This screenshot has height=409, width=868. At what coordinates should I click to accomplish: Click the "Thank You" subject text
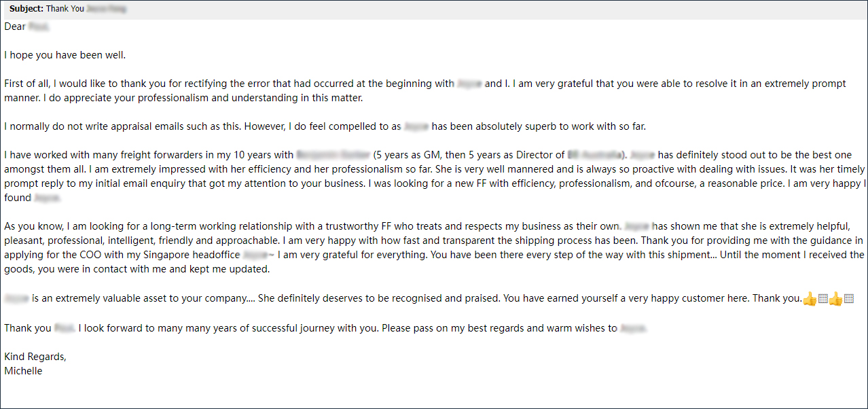click(x=65, y=9)
